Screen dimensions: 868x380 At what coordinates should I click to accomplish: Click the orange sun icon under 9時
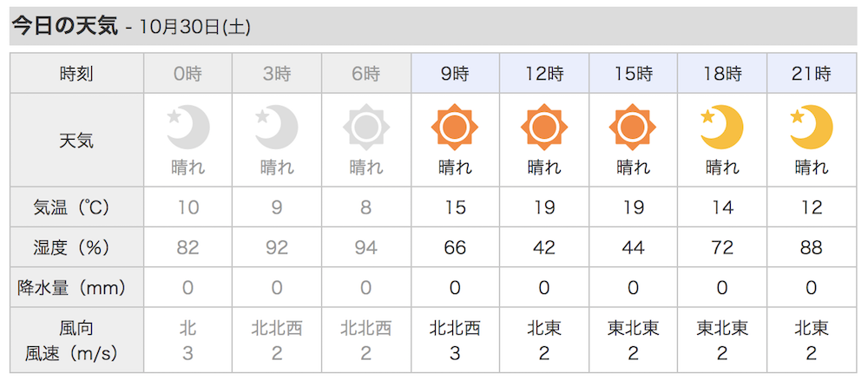point(455,128)
